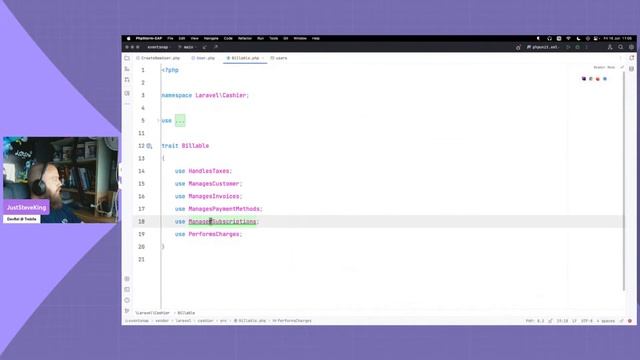Click src in navigation bar path

223,321
